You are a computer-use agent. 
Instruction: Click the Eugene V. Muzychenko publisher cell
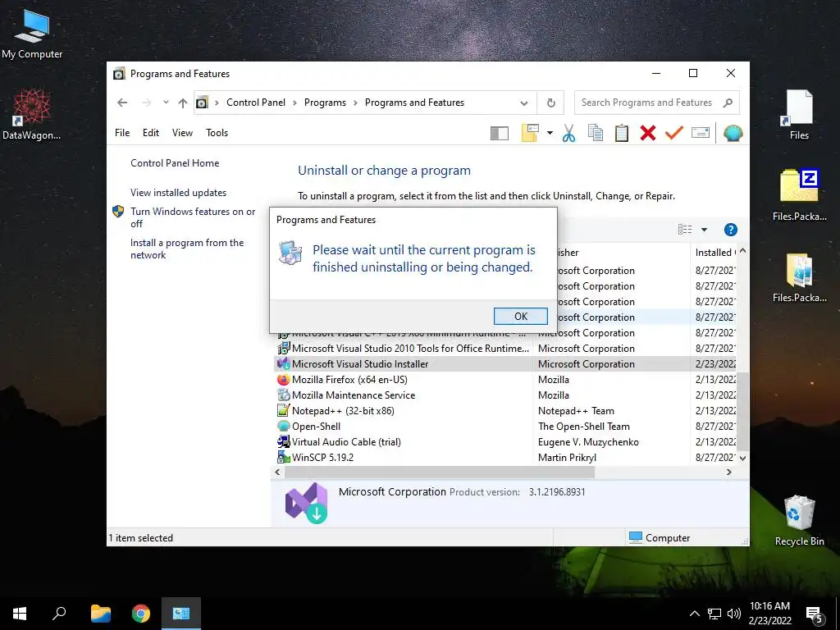click(x=588, y=442)
